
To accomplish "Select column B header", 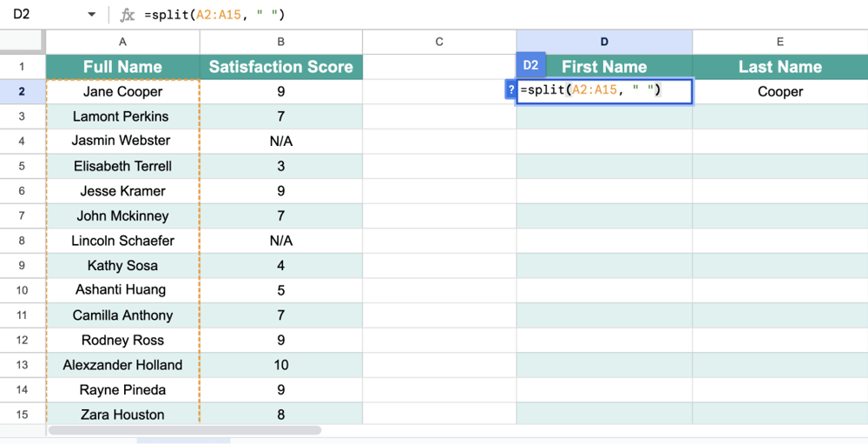I will [x=280, y=42].
